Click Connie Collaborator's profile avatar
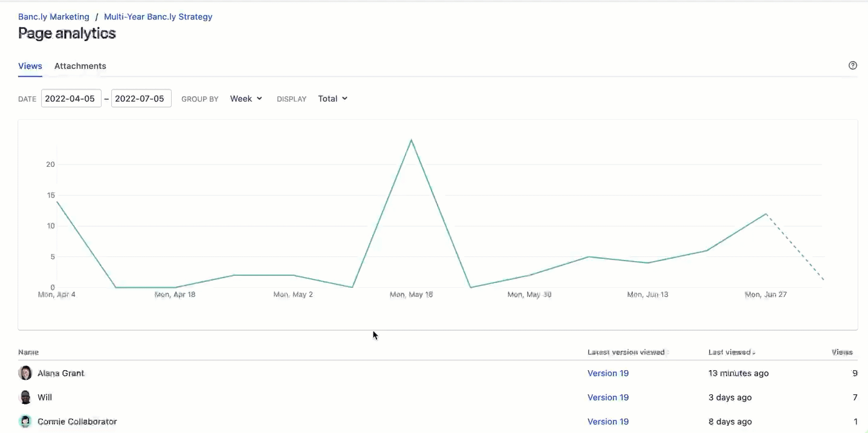 25,421
